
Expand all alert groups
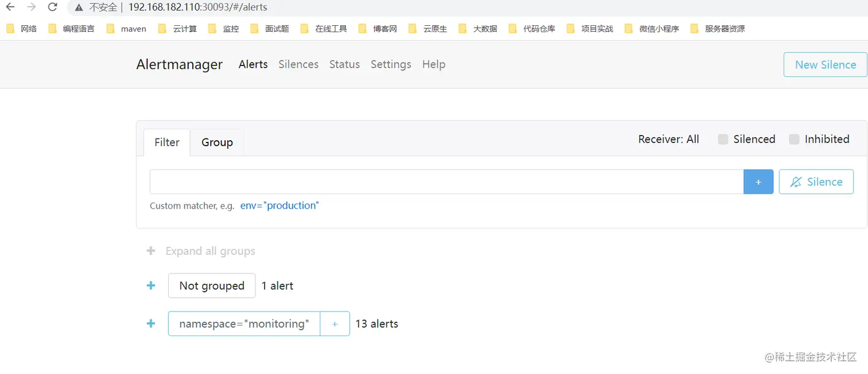(x=201, y=251)
